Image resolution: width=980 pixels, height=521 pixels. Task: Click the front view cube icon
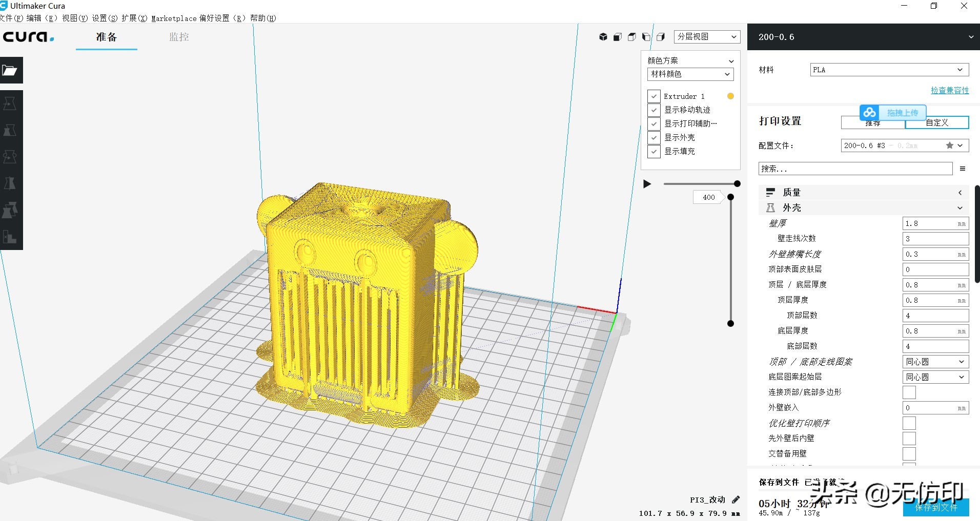(x=618, y=37)
